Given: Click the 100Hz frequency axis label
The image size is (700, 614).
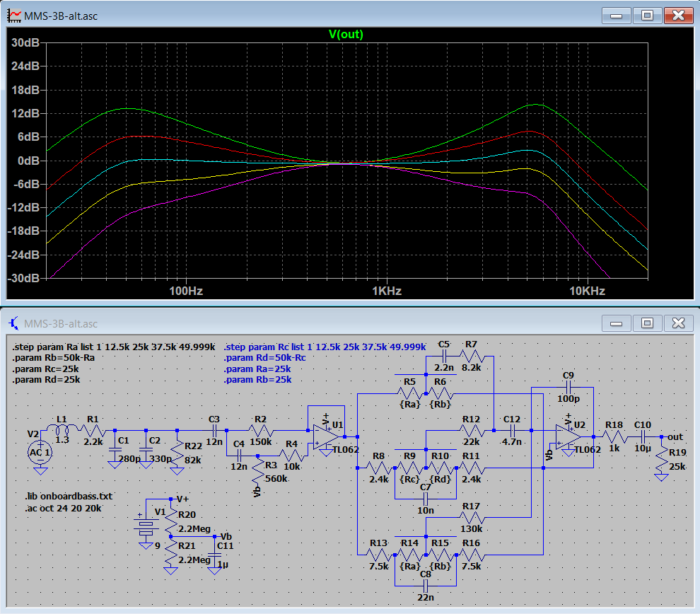Looking at the screenshot, I should (x=186, y=291).
